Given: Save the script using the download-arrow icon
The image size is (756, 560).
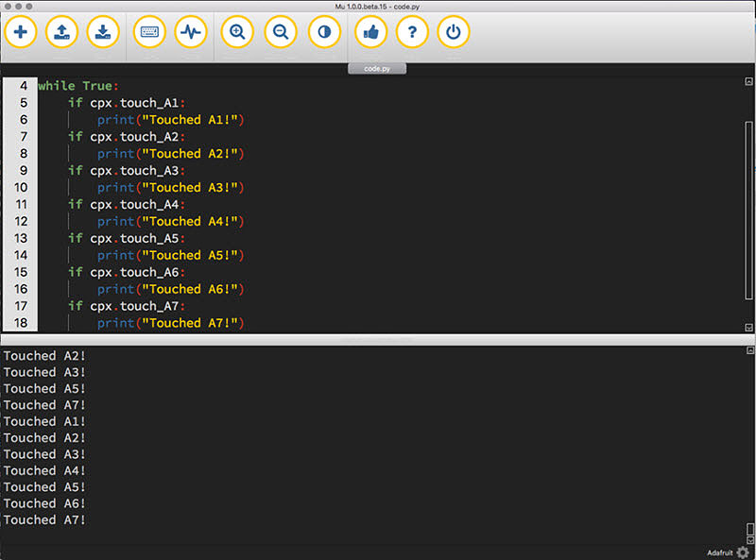Looking at the screenshot, I should (102, 31).
